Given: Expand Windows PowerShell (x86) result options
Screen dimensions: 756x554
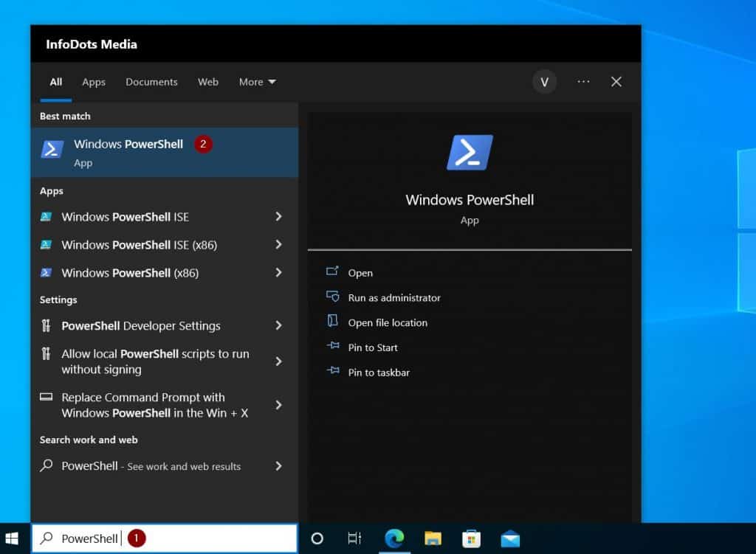Looking at the screenshot, I should [x=278, y=273].
